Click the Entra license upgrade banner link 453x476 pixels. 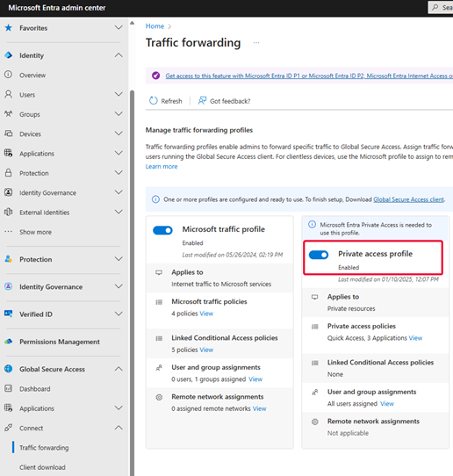tap(309, 76)
